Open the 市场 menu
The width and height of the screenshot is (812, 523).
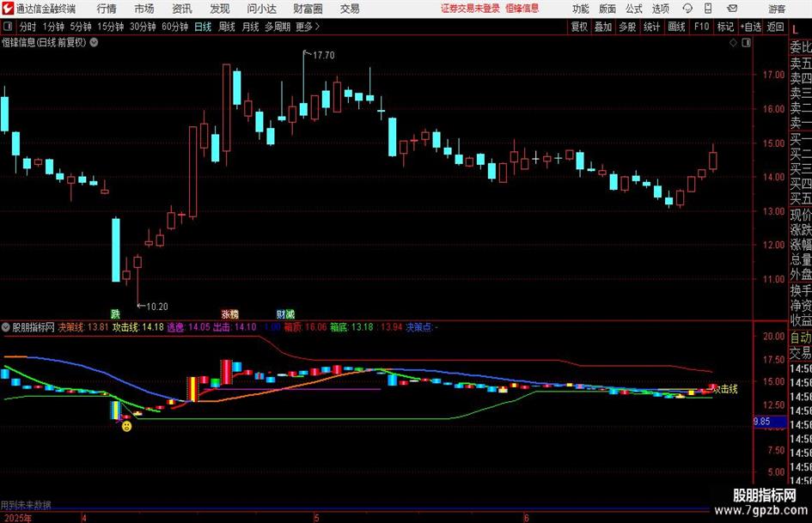144,9
